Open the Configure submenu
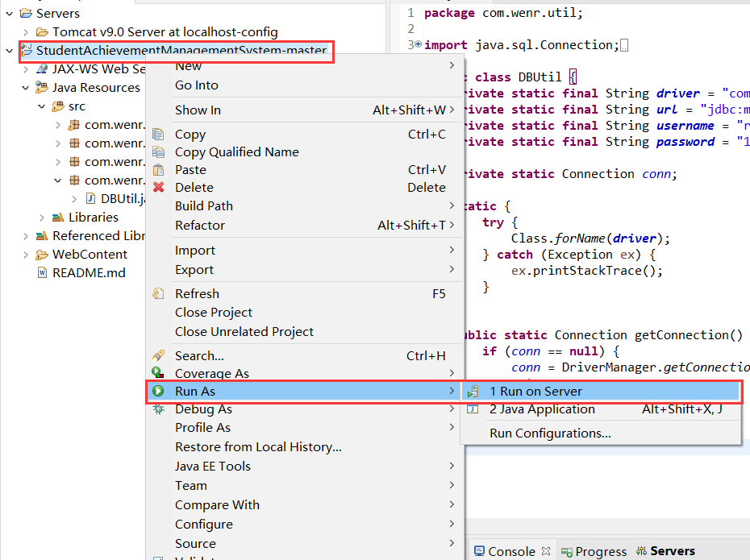Image resolution: width=750 pixels, height=560 pixels. coord(304,525)
